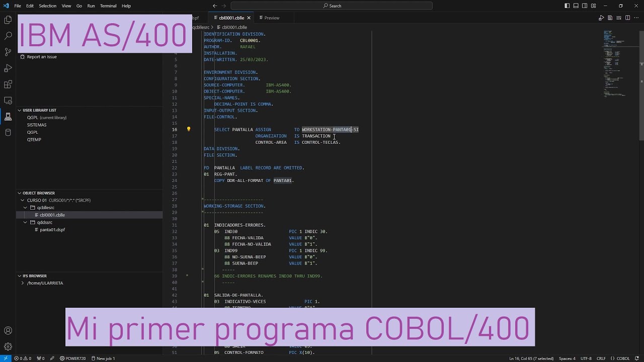Go back with the navigation arrow
Viewport: 644px width, 362px height.
(215, 6)
